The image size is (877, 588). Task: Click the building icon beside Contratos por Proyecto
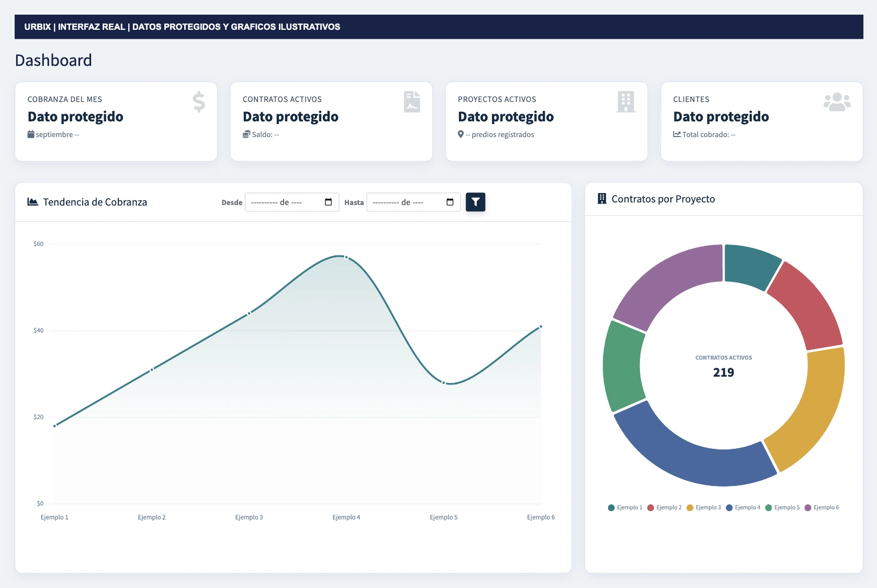pyautogui.click(x=602, y=198)
